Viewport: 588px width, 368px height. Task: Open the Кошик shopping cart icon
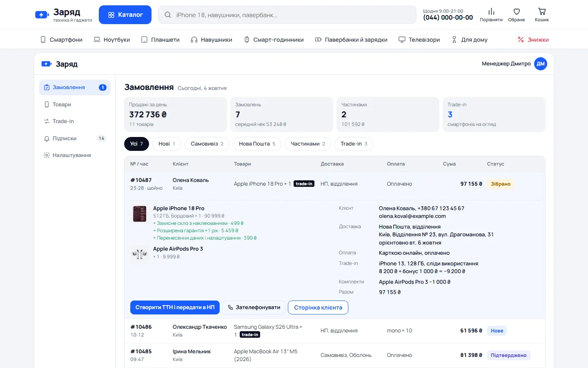point(542,15)
